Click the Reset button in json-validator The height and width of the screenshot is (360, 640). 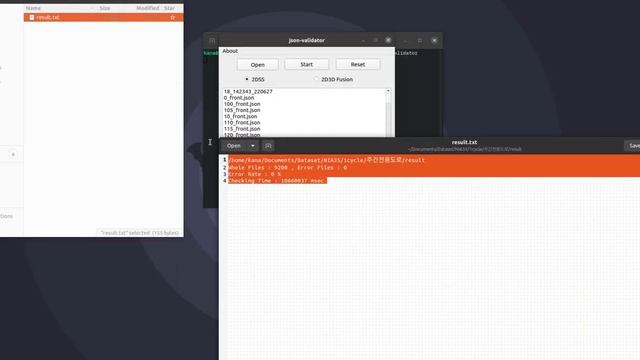point(358,64)
